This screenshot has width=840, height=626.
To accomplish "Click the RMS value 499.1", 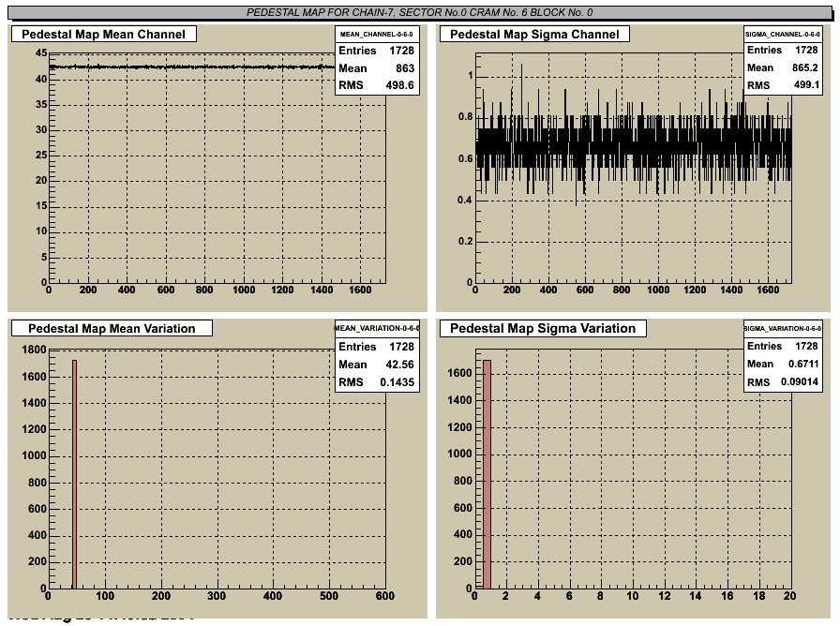I will 805,84.
